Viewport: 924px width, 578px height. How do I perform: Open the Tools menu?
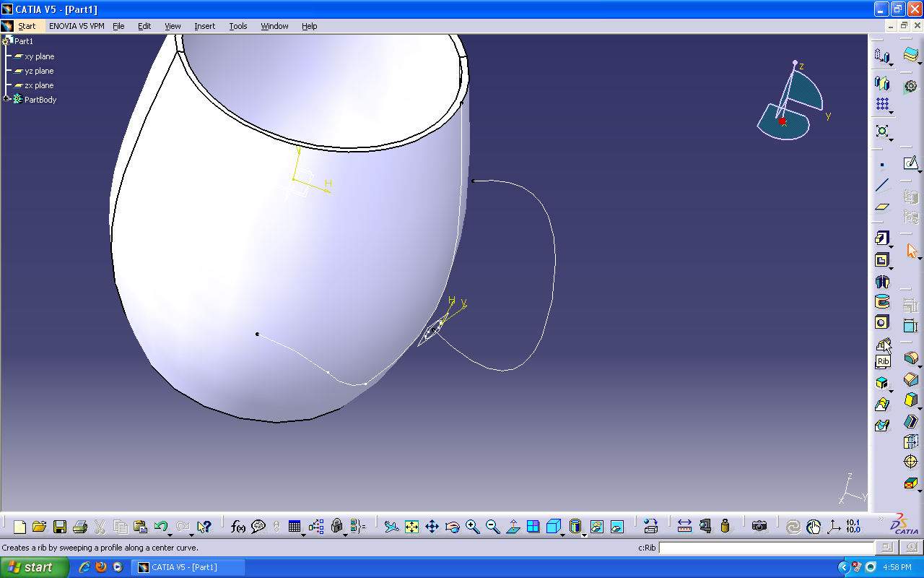coord(237,26)
